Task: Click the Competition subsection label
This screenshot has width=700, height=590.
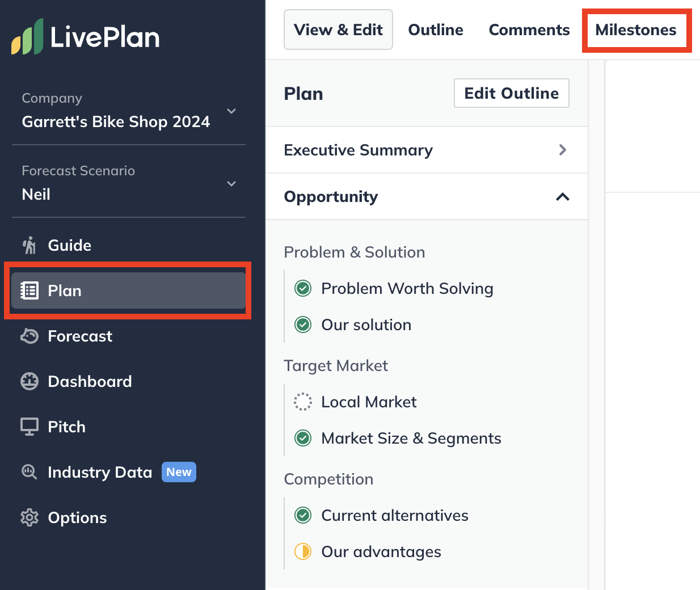Action: [x=328, y=479]
